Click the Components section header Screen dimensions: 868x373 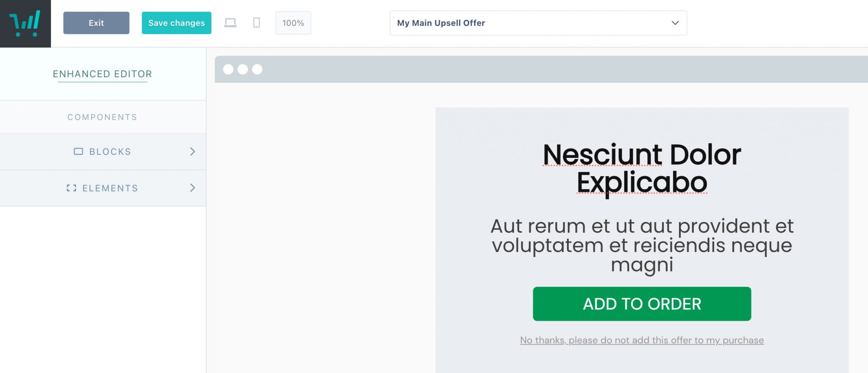pos(102,117)
